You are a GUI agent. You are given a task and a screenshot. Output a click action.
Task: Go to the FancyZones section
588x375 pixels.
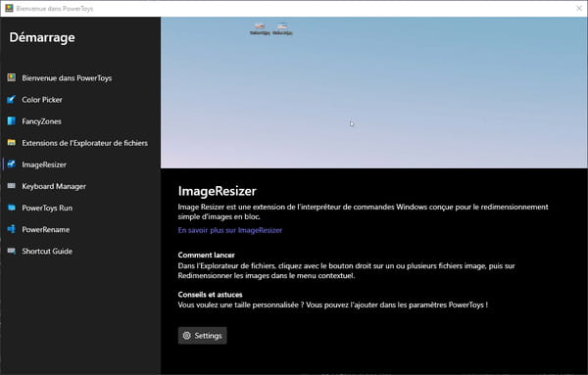point(80,121)
